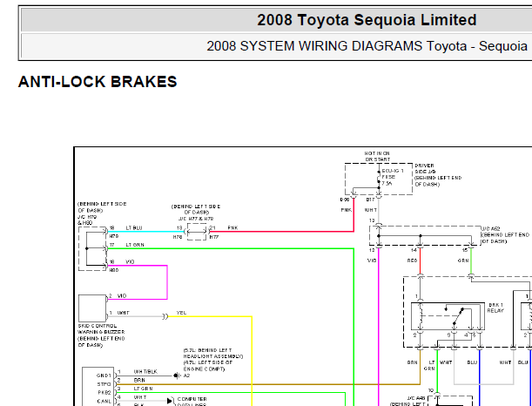
Task: Select the 'RED' wire label above BRK 1 relay
Action: click(412, 261)
